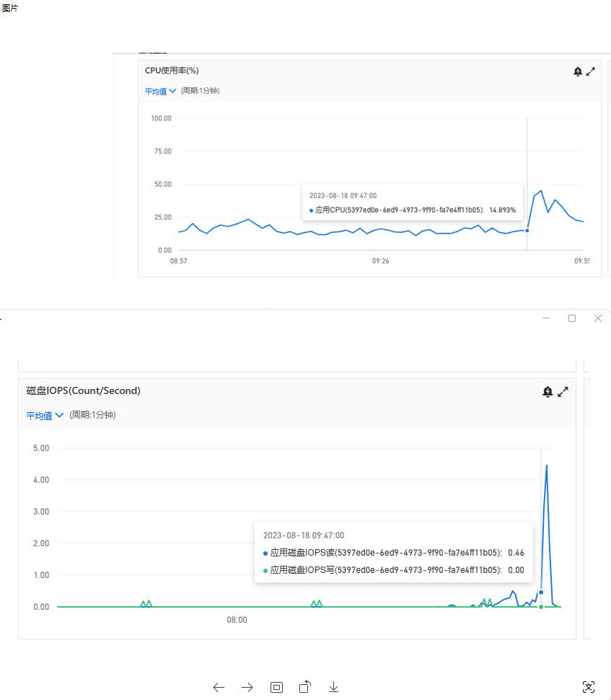Screen dimensions: 611x700
Task: Click the chevron next to IOPS 平均值
Action: click(x=60, y=416)
